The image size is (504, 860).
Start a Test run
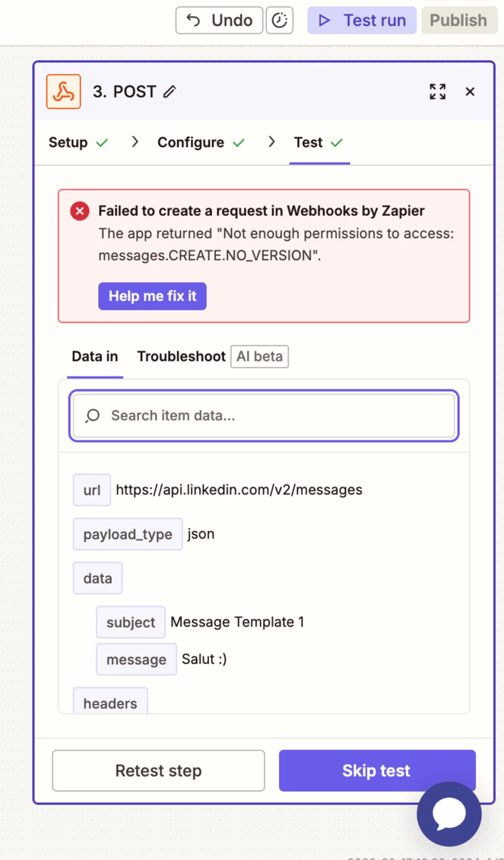[x=362, y=21]
